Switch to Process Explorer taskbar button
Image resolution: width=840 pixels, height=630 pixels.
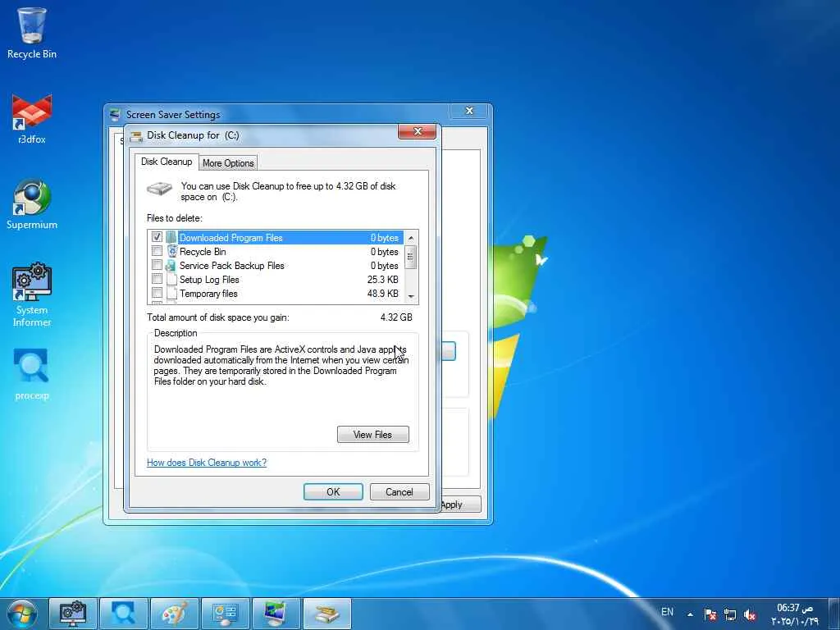(x=124, y=614)
